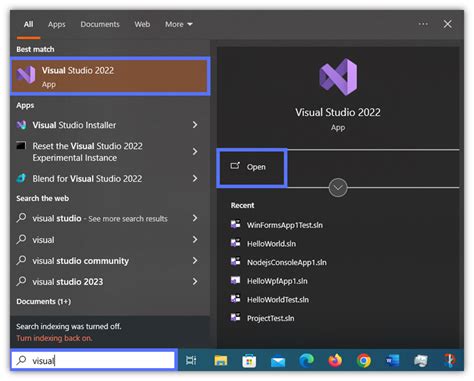Expand the 'visual studio 2023' arrow
Viewport: 474px width, 381px height.
[195, 282]
